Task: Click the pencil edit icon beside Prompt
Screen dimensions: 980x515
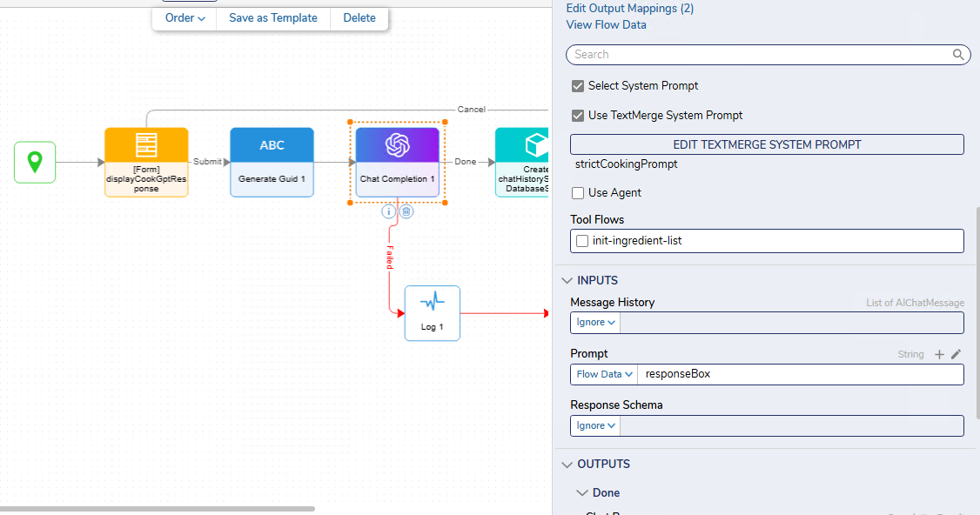Action: (x=957, y=354)
